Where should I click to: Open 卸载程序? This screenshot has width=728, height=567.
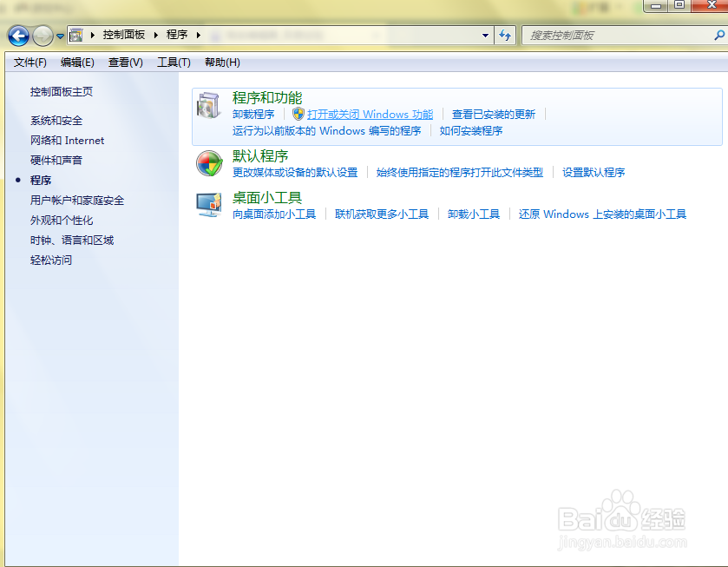point(253,114)
